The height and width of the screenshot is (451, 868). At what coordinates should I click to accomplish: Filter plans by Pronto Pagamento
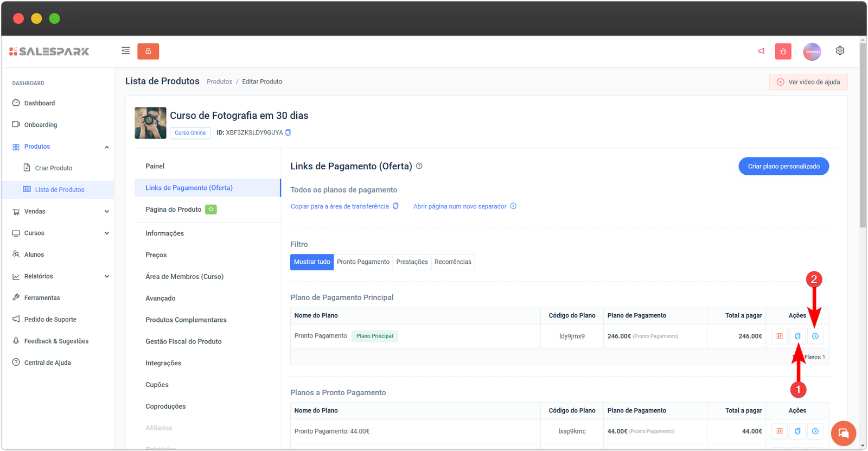coord(363,262)
